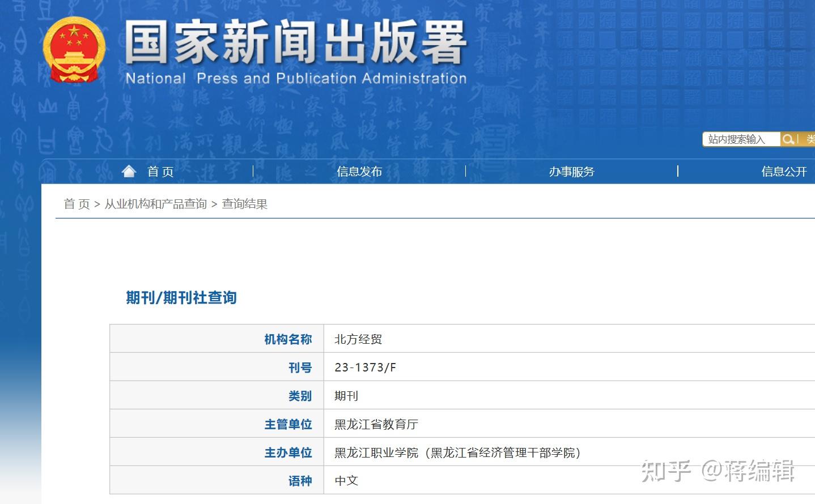Open 从业机构和产品查询 breadcrumb link

click(x=155, y=204)
